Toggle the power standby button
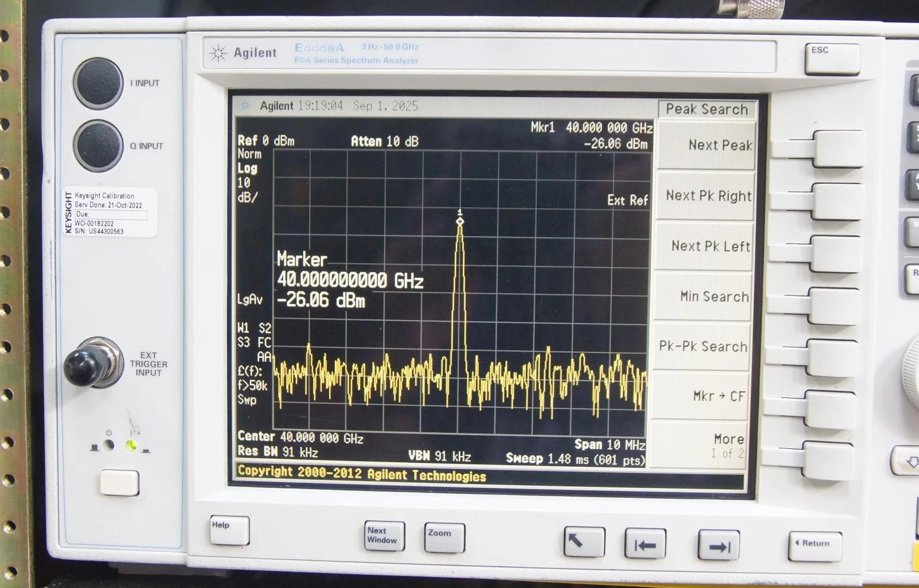The height and width of the screenshot is (588, 919). pyautogui.click(x=119, y=482)
